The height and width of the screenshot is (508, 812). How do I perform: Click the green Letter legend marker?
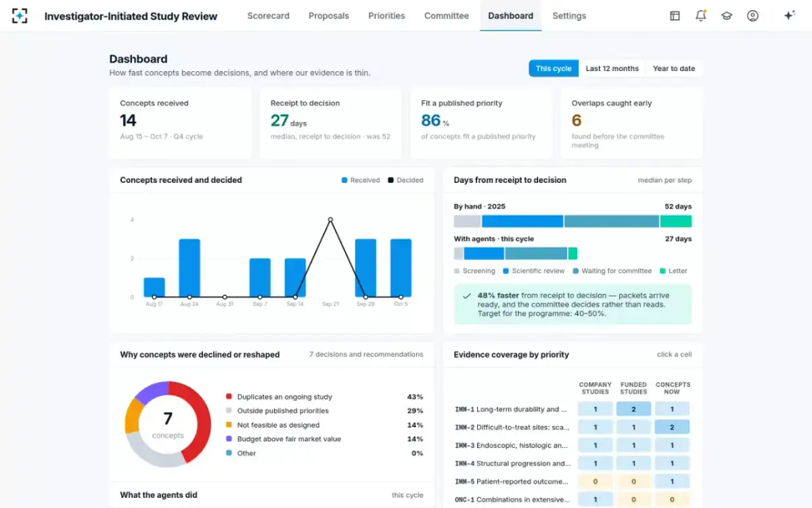click(662, 271)
